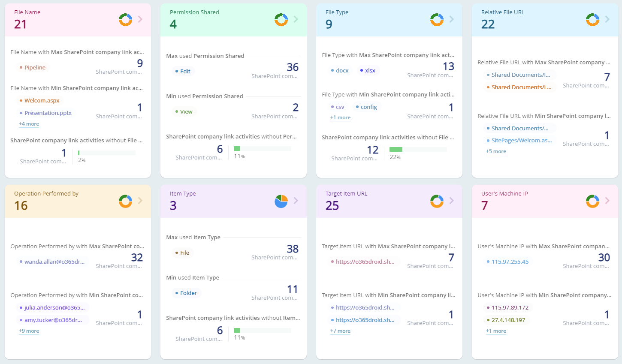Open the donut chart on the Permission Shared card

click(281, 19)
